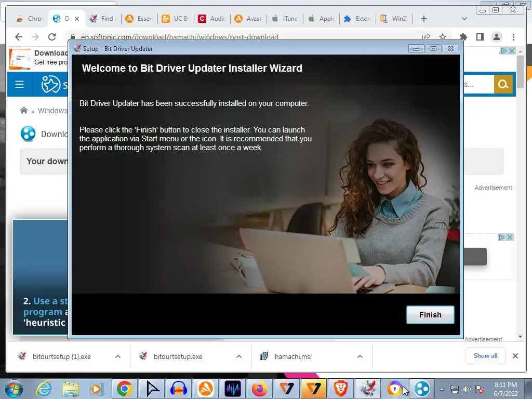The width and height of the screenshot is (532, 399).
Task: Open the Windows breadcrumb link
Action: (x=52, y=111)
